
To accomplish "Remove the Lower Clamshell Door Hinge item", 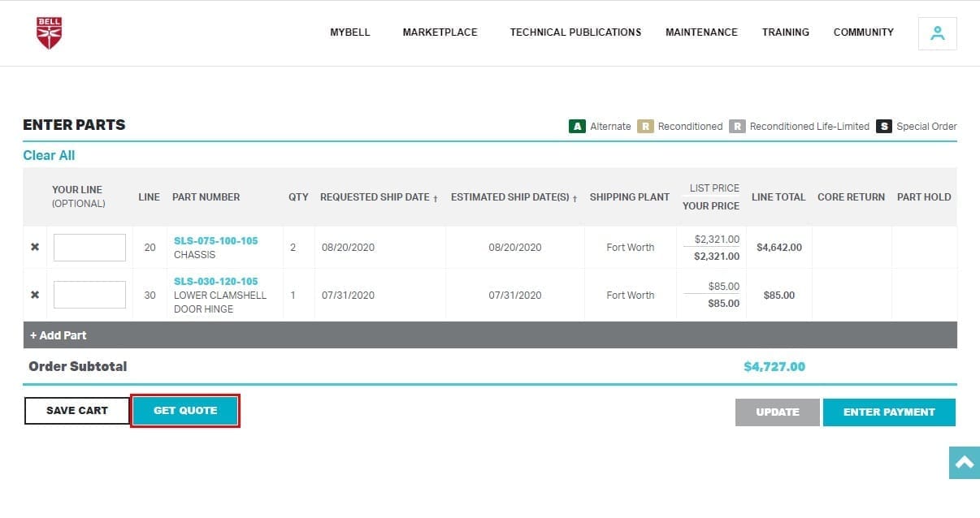I will (x=35, y=295).
